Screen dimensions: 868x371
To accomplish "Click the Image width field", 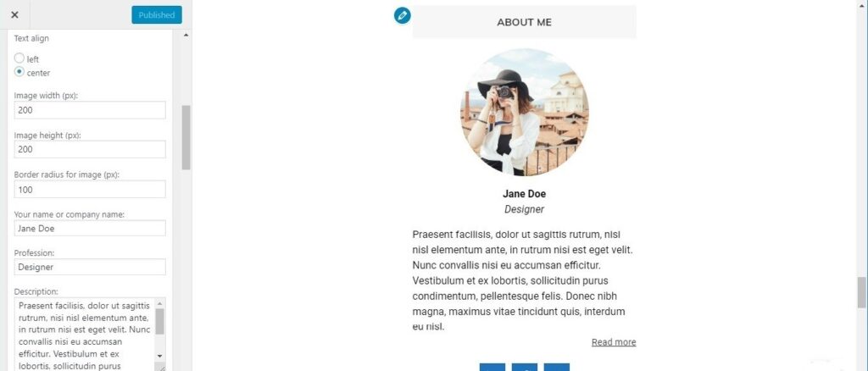I will pos(90,110).
